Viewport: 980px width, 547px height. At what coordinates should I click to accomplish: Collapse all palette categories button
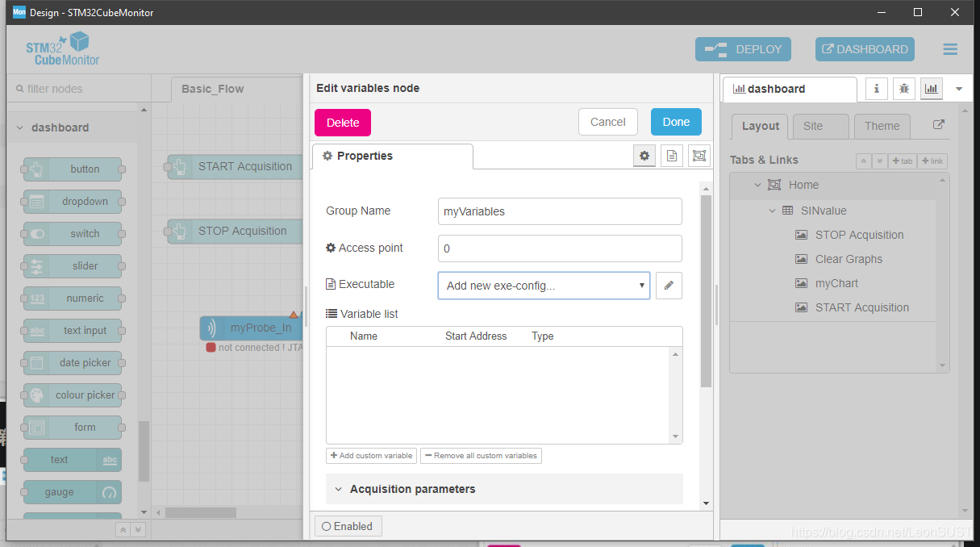(123, 530)
